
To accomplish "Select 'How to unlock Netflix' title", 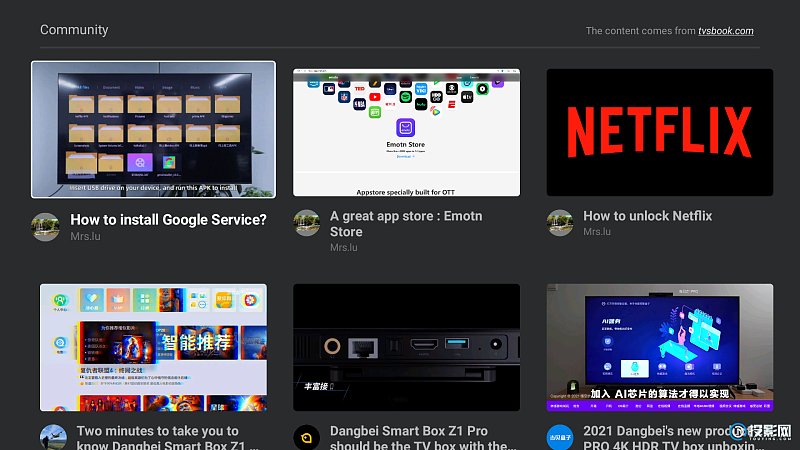I will tap(647, 216).
